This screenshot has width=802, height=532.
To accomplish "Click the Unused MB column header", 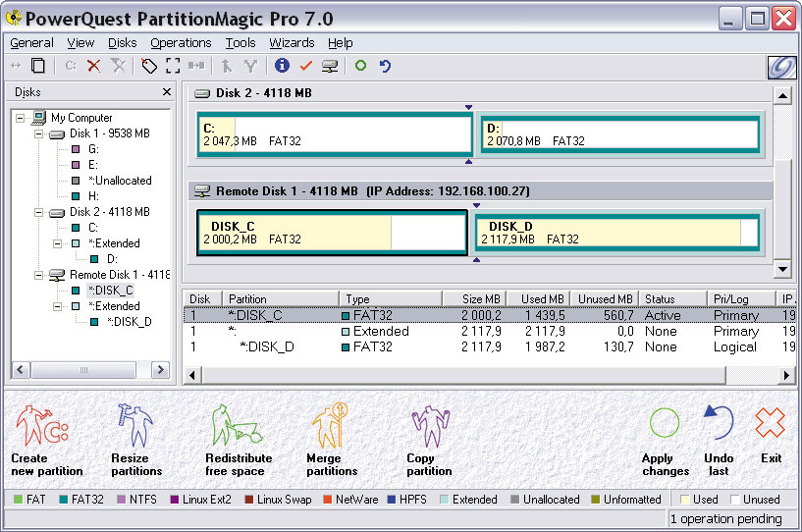I will pyautogui.click(x=604, y=298).
